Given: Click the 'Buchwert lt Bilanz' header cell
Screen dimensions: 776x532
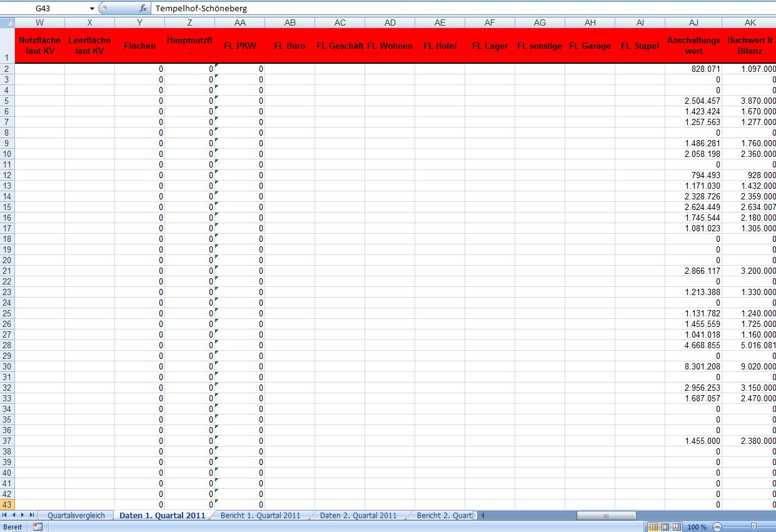Looking at the screenshot, I should coord(749,46).
